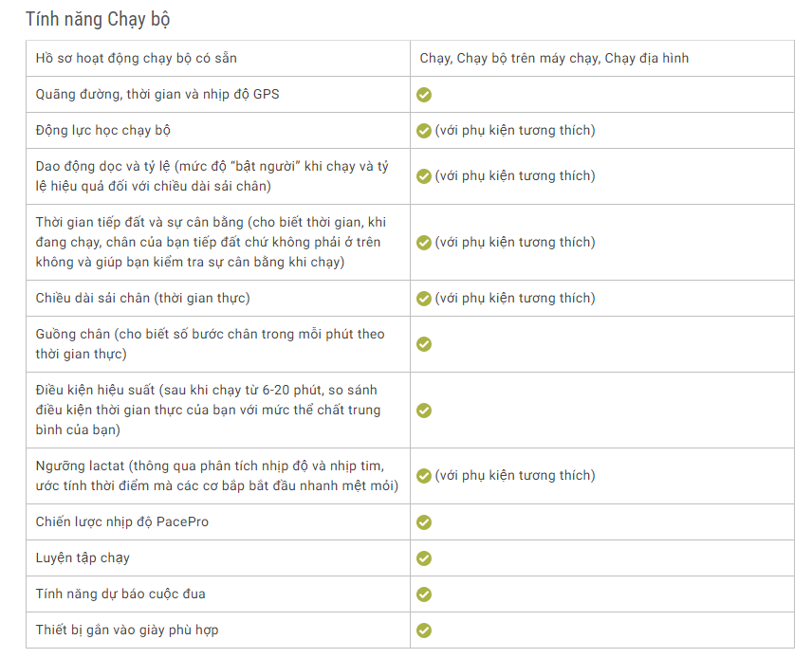Screen dimensions: 812x658
Task: Click compatible accessory note in Chiều dài sải chân row
Action: pos(515,299)
